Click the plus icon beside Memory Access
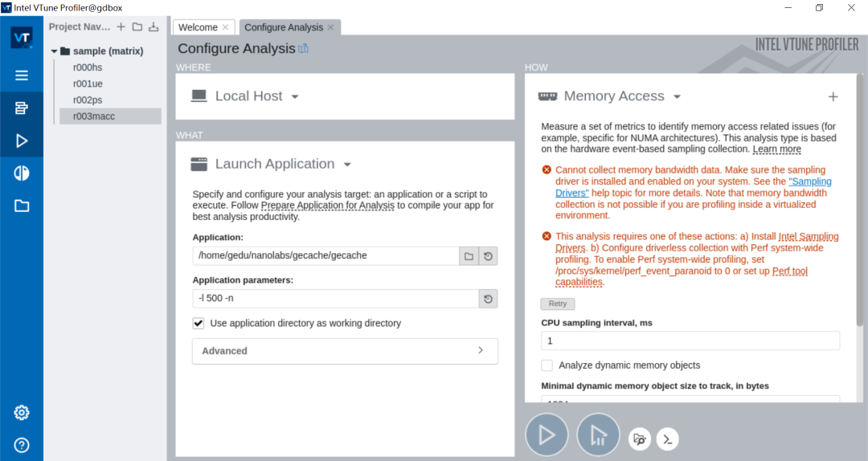The height and width of the screenshot is (461, 868). click(833, 97)
